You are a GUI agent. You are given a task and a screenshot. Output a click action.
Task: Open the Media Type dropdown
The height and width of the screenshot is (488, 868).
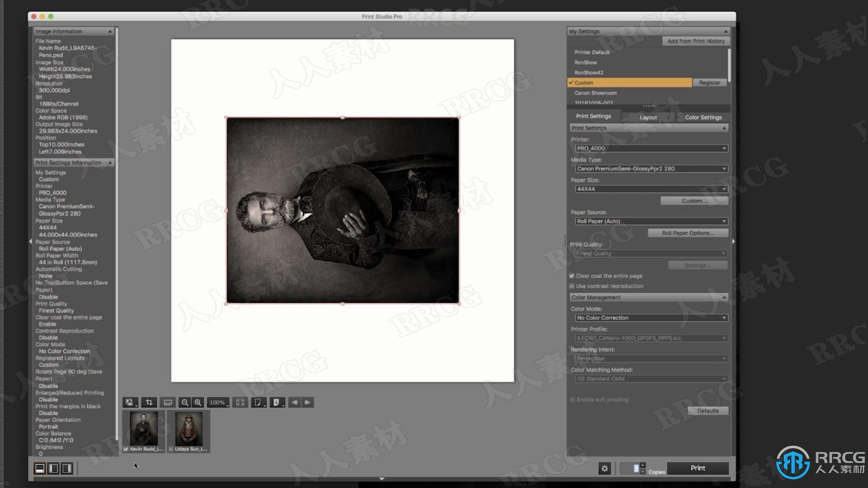[x=651, y=169]
